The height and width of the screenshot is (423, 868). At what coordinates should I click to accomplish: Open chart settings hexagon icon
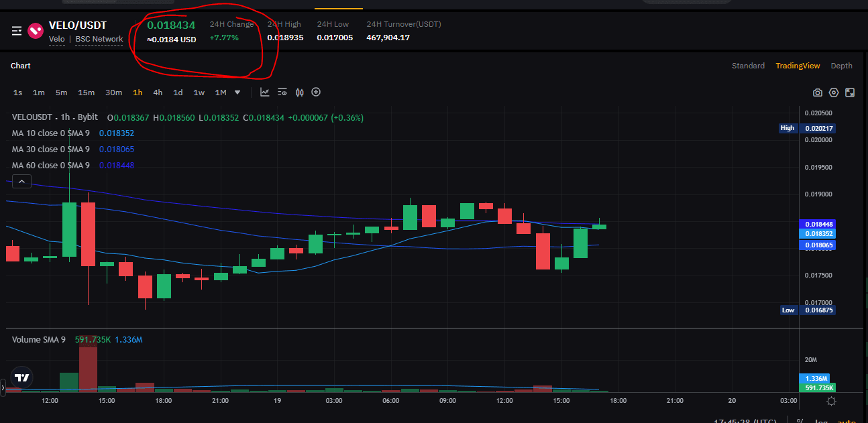[834, 93]
